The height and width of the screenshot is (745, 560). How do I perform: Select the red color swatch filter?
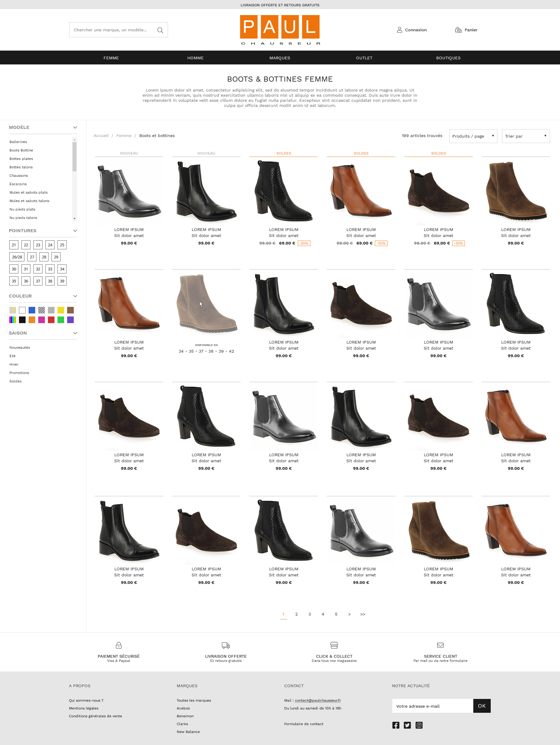point(51,319)
